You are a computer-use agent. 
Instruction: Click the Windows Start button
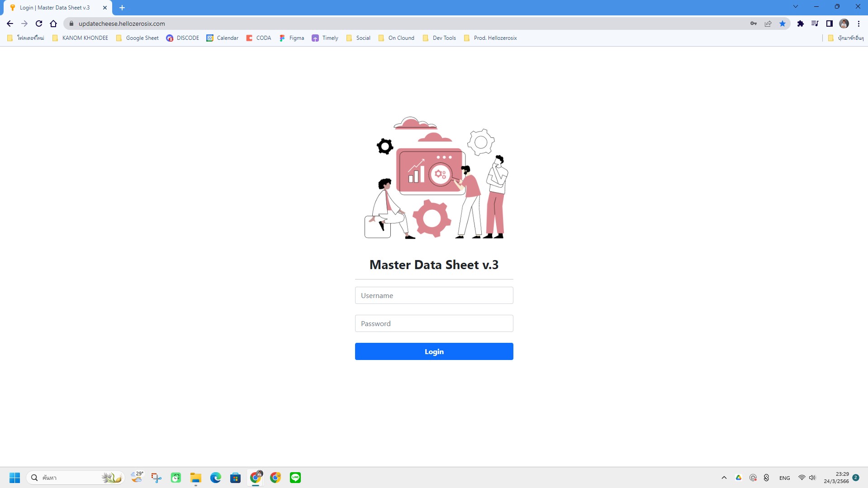[14, 478]
